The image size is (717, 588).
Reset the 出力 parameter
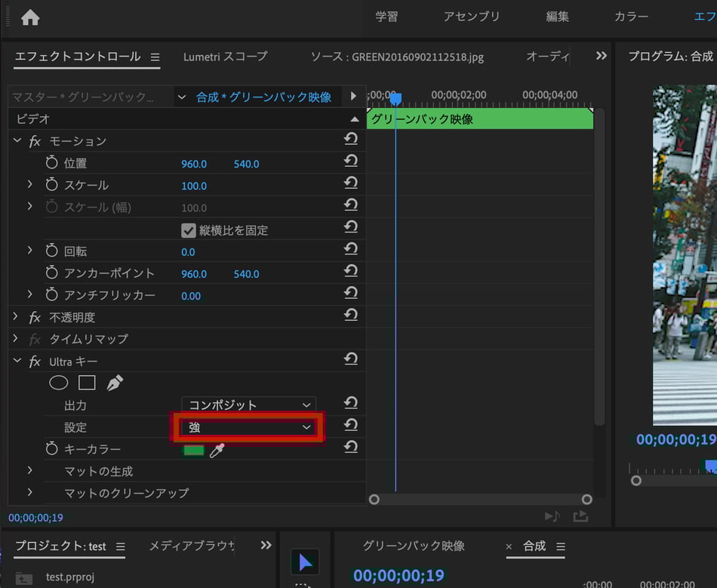click(351, 403)
